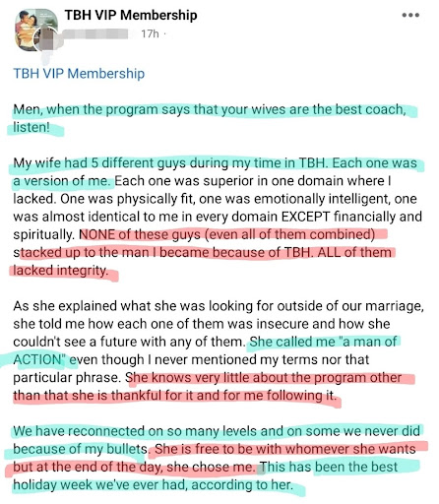View the poster's blurred profile picture
This screenshot has height=504, width=439.
[x=48, y=40]
